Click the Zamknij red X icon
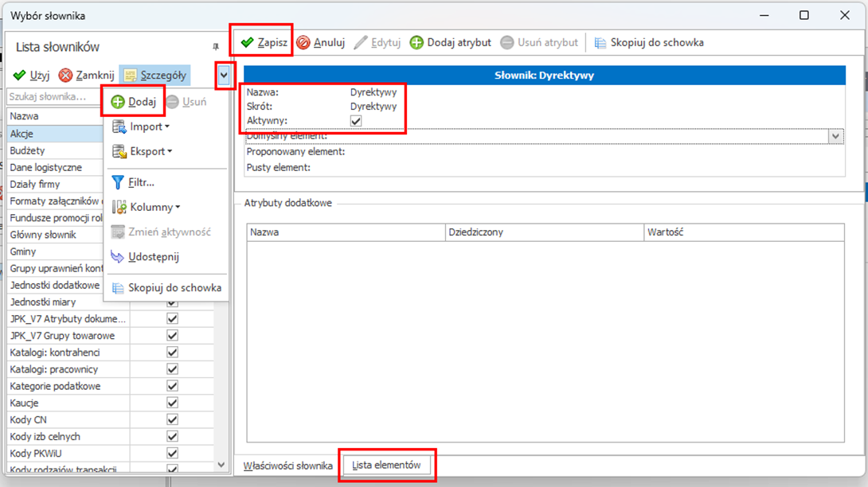 (65, 76)
